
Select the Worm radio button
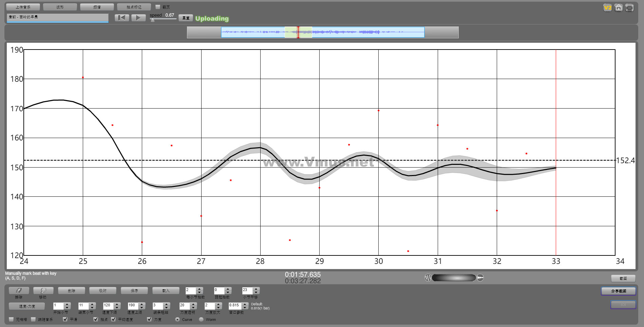(x=201, y=319)
